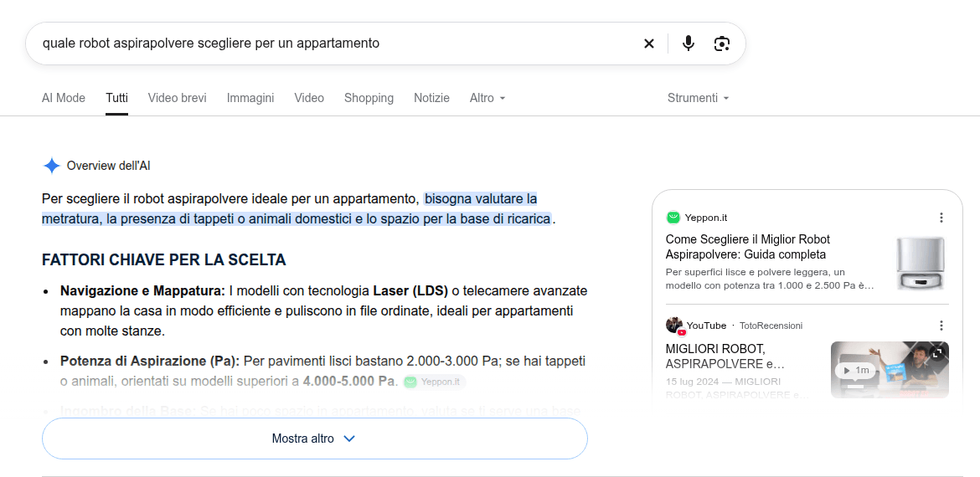The width and height of the screenshot is (980, 477).
Task: Open the Strumenti dropdown
Action: (x=698, y=98)
